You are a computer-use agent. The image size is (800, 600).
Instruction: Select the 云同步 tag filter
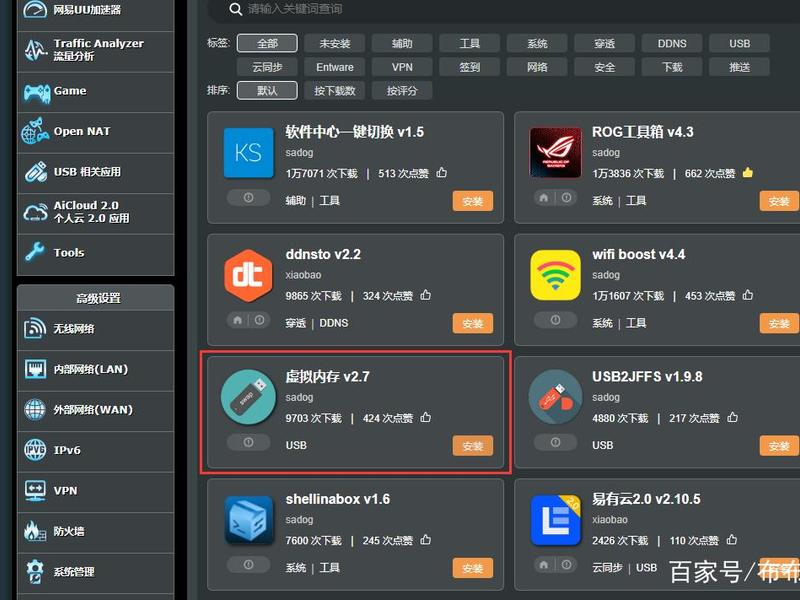pos(267,67)
